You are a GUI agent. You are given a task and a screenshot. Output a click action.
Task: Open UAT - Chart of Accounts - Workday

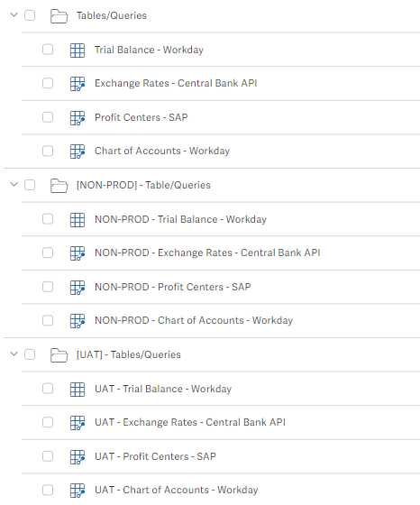pyautogui.click(x=176, y=490)
